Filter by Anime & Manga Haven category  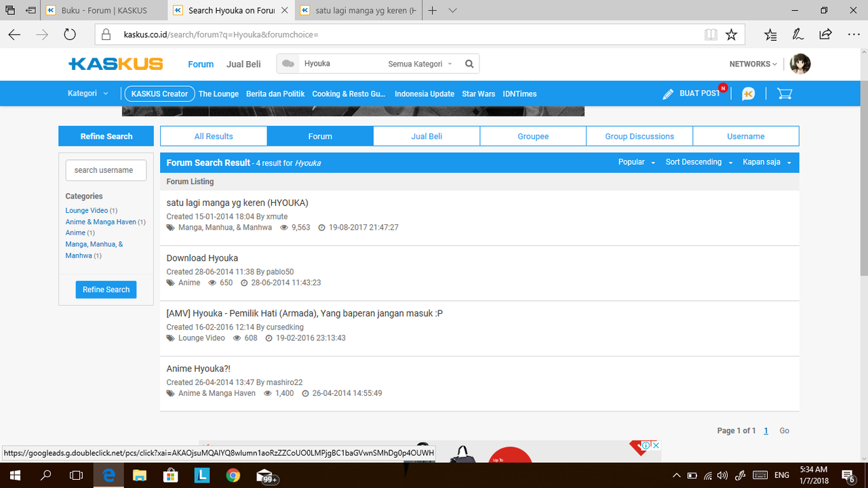coord(101,222)
